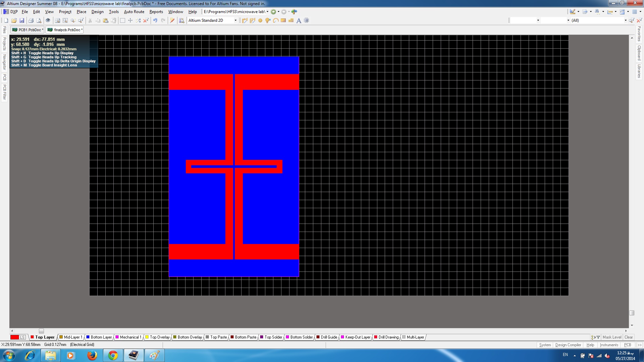Image resolution: width=644 pixels, height=362 pixels.
Task: Activate the Top Overlay layer tab
Action: pos(159,337)
